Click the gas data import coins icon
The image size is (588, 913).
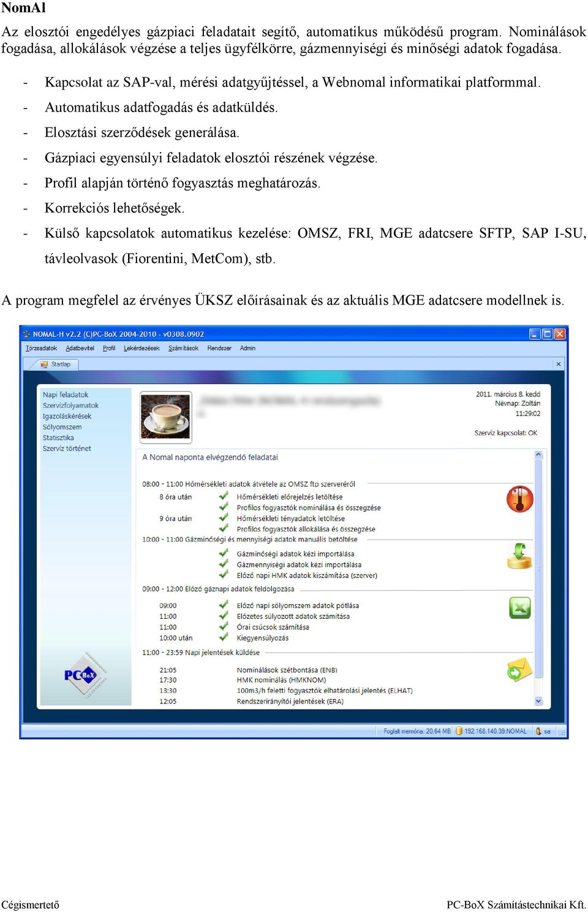[x=519, y=556]
